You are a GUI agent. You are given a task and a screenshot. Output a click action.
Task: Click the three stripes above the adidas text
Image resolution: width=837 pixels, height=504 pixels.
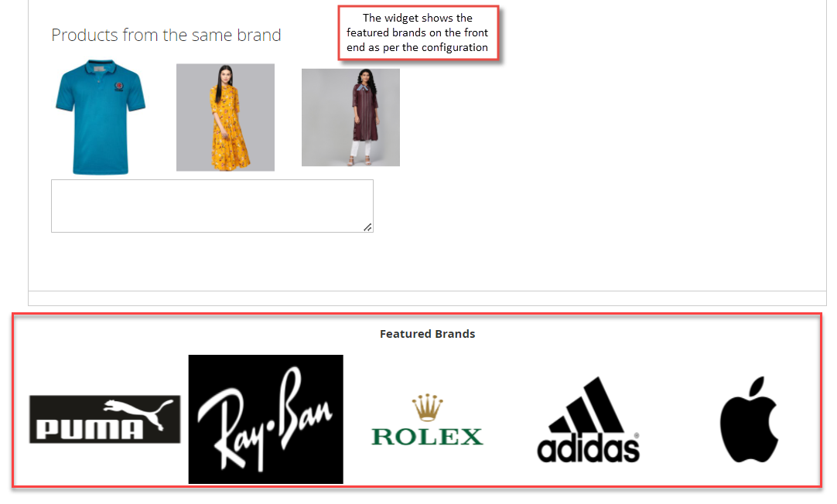[x=586, y=404]
